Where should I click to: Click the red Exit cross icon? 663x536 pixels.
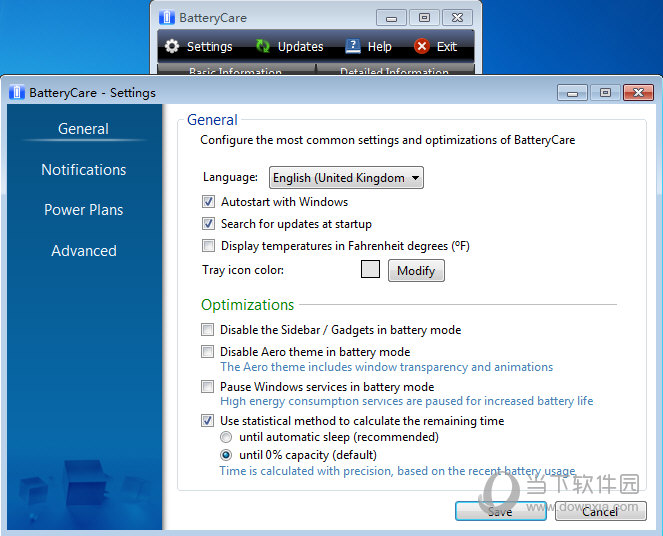(x=422, y=46)
